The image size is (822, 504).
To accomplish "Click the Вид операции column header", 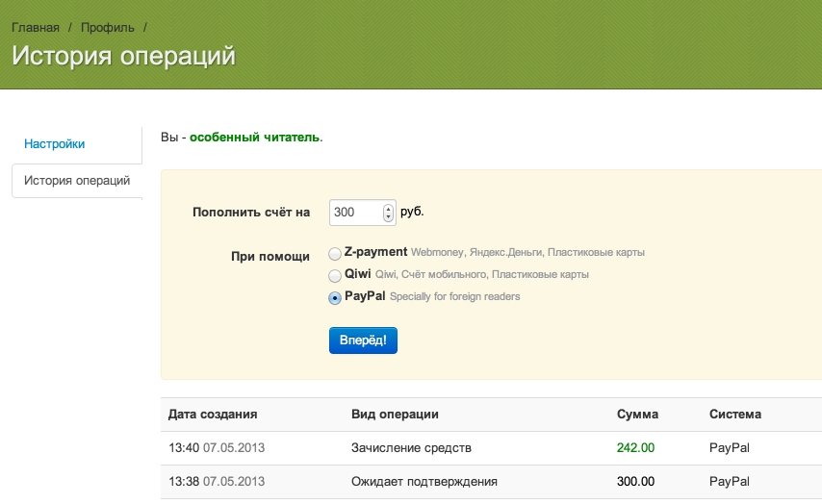I will [395, 415].
